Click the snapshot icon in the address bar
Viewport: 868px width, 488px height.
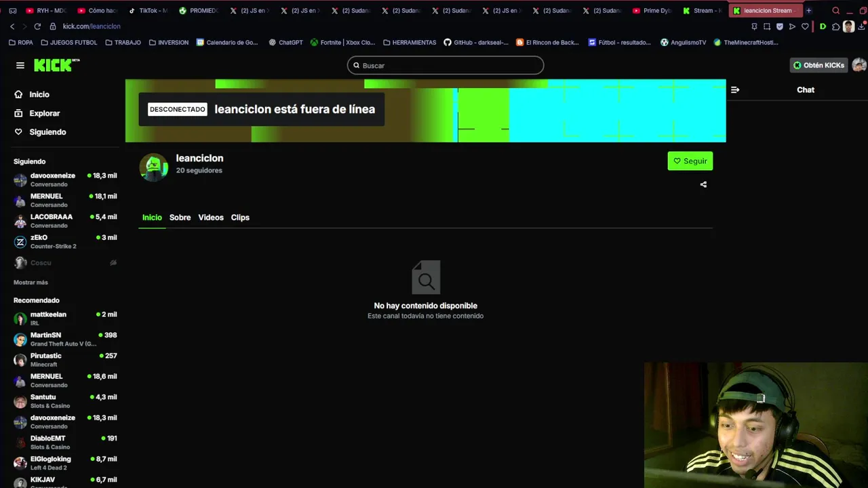coord(767,26)
